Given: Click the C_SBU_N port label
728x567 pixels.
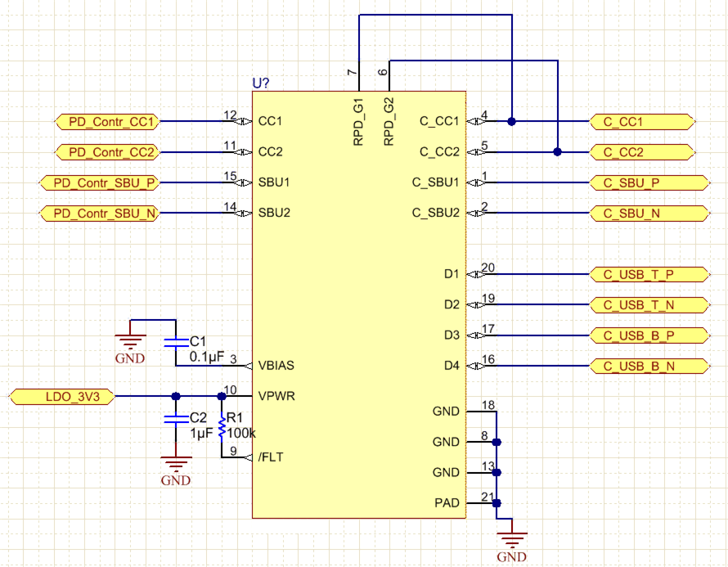Looking at the screenshot, I should click(649, 213).
